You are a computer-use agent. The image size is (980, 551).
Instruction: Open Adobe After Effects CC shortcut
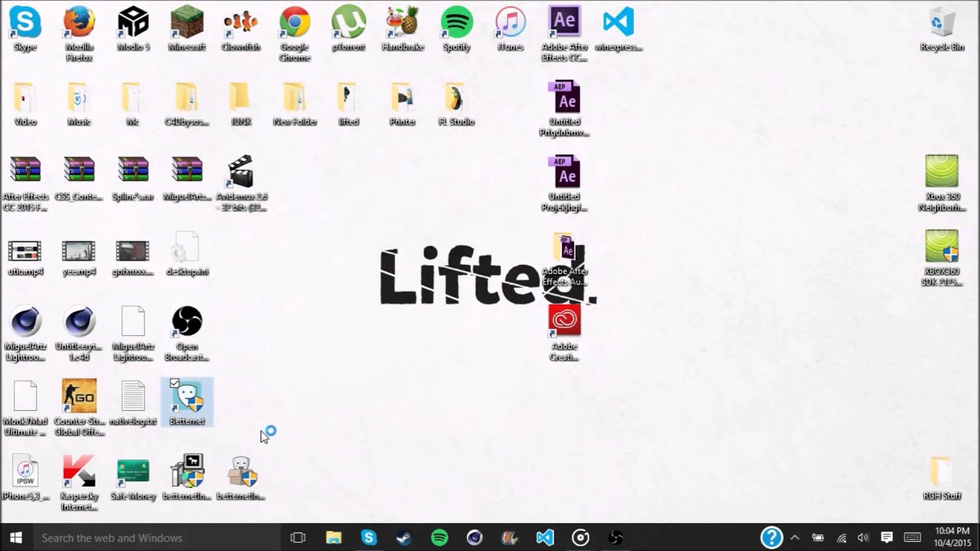[x=564, y=34]
